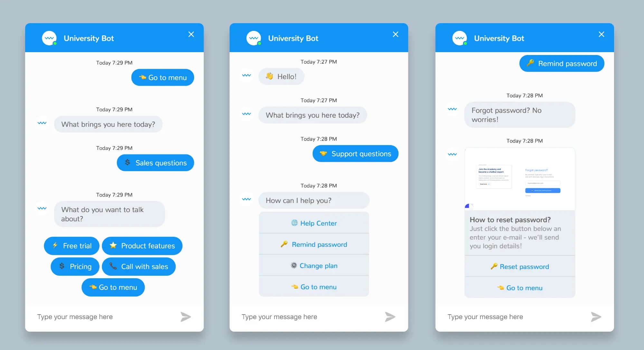The image size is (644, 350).
Task: Select 'Call with sales' option
Action: click(x=139, y=266)
